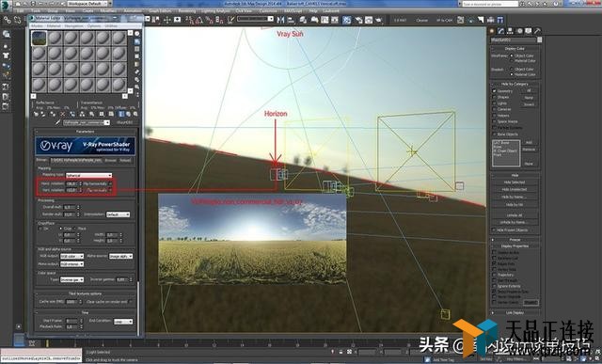602x364 pixels.
Task: Click the Mirror tool in main toolbar
Action: pos(280,20)
